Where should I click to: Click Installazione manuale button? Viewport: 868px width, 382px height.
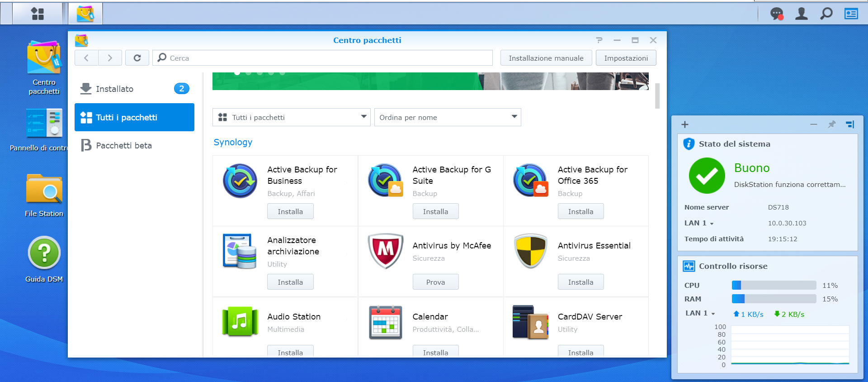coord(546,58)
